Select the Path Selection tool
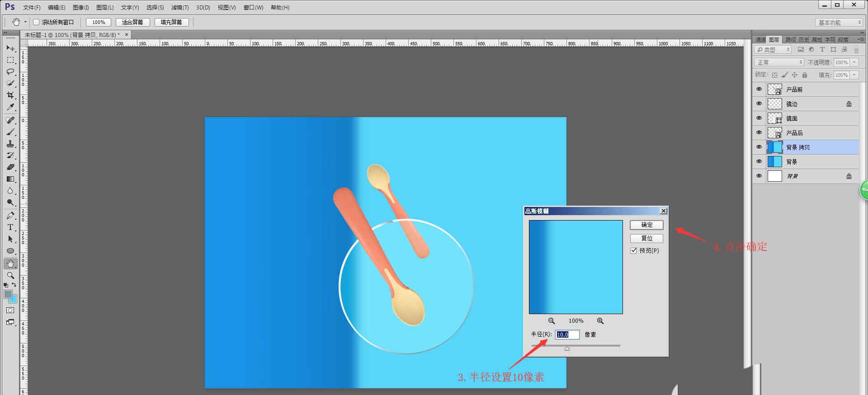868x395 pixels. coord(10,239)
